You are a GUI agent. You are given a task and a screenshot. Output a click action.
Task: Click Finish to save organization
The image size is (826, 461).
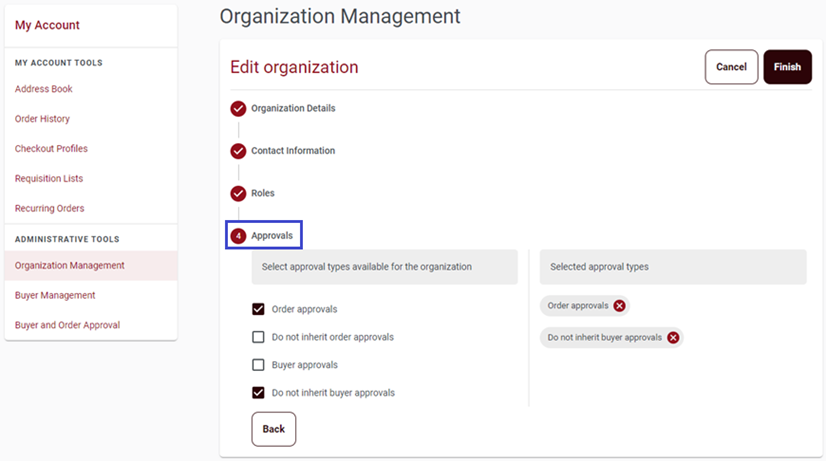(x=788, y=67)
